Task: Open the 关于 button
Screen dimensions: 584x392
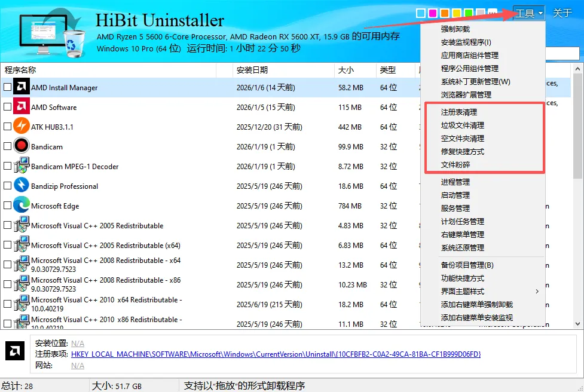Action: coord(562,13)
